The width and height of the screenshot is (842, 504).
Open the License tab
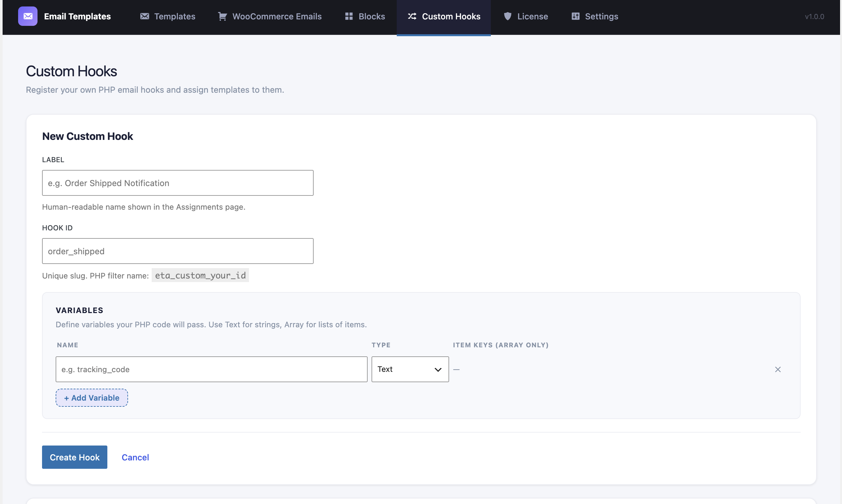pos(525,16)
